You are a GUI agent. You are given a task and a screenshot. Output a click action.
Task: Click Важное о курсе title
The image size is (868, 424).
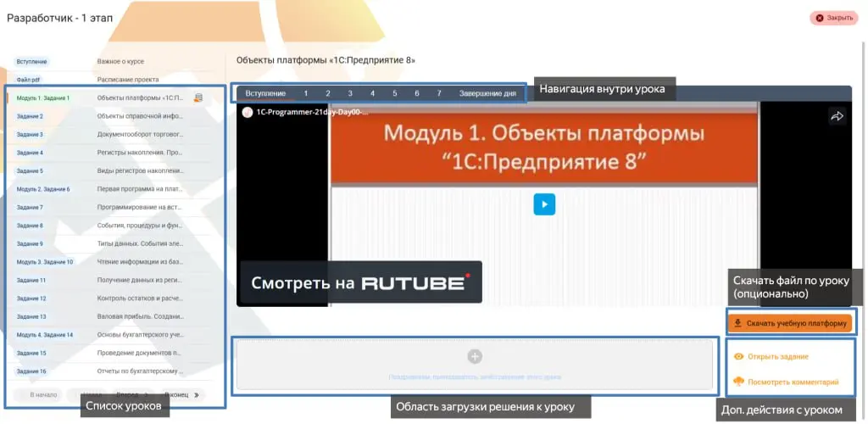coord(120,61)
